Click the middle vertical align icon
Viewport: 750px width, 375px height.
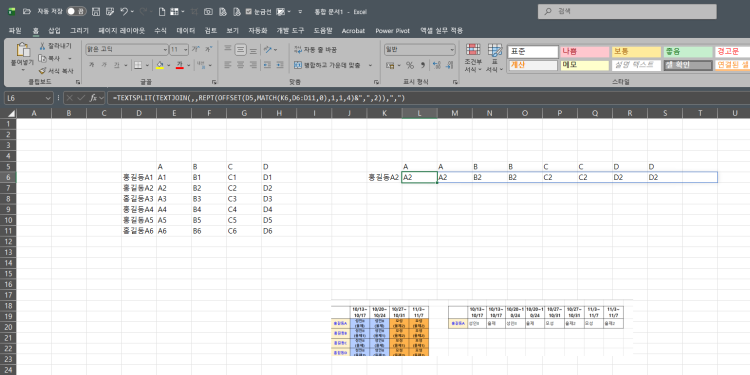pyautogui.click(x=241, y=49)
